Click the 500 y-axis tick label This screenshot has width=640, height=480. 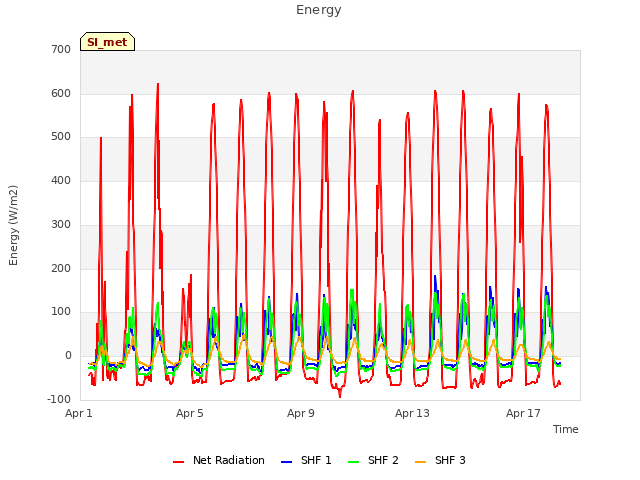pyautogui.click(x=61, y=137)
